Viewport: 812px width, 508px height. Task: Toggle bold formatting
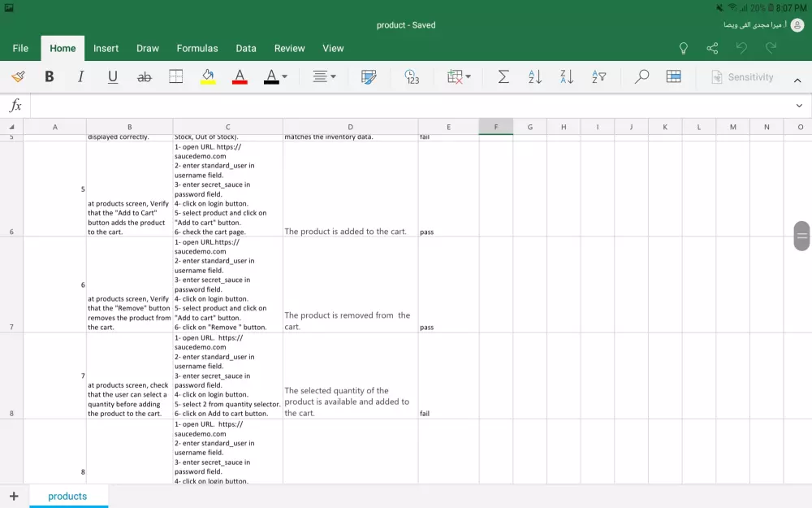[x=50, y=77]
